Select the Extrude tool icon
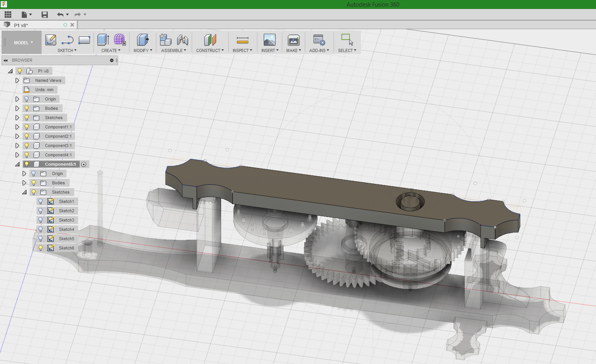Image resolution: width=596 pixels, height=364 pixels. [103, 40]
